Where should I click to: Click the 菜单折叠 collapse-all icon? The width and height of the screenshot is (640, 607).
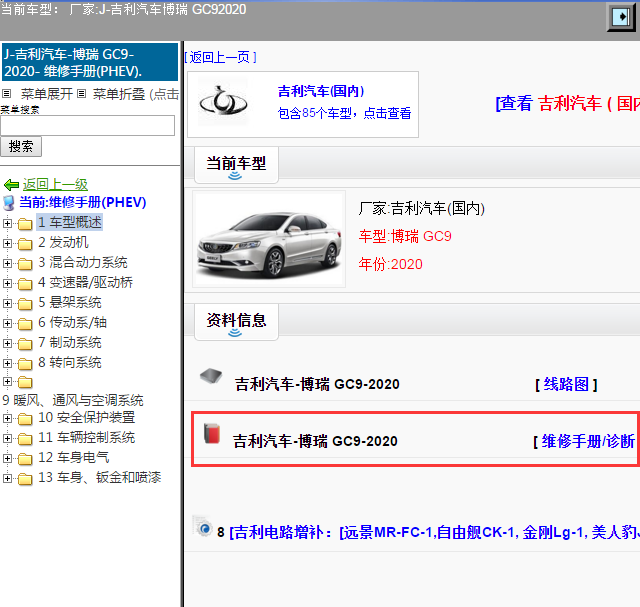click(x=82, y=94)
